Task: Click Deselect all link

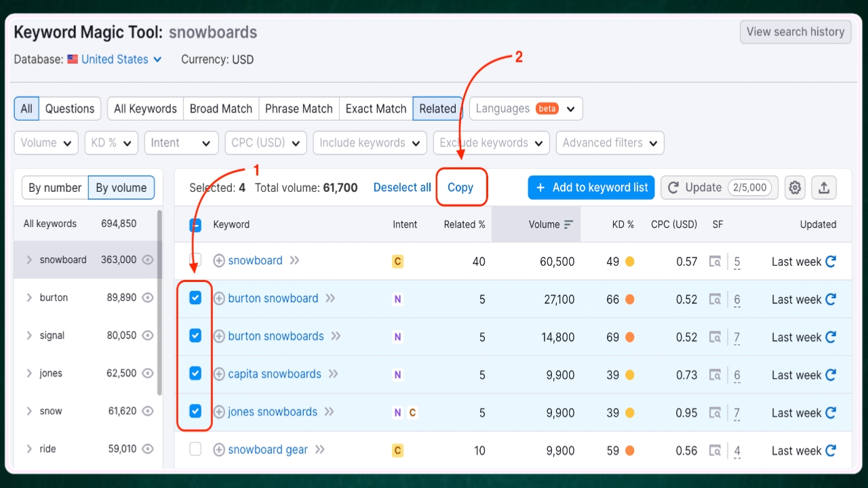Action: (x=402, y=188)
